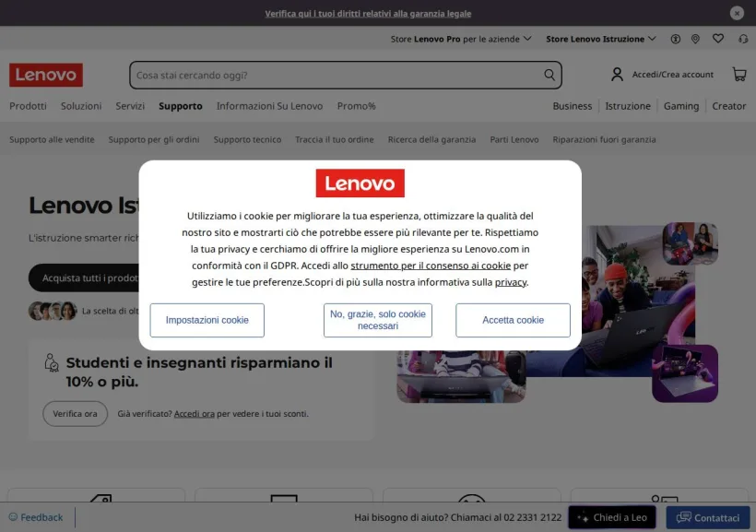Image resolution: width=756 pixels, height=532 pixels.
Task: Open the accessibility icon in the top bar
Action: click(x=676, y=39)
